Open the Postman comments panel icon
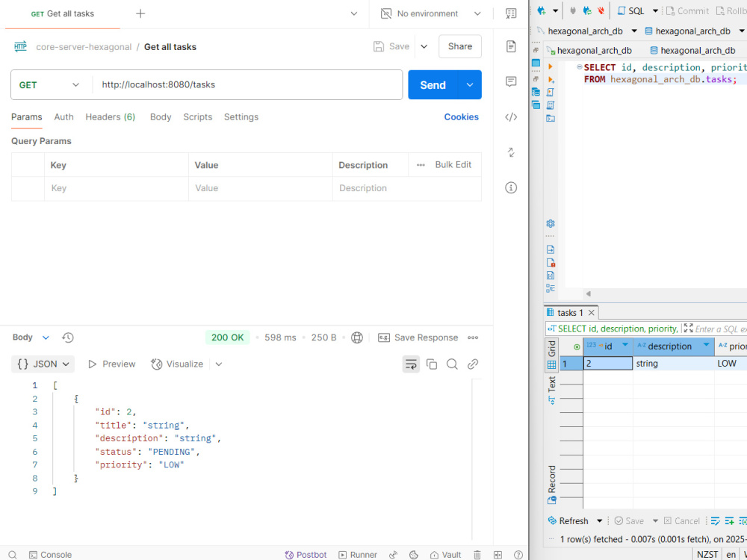 511,81
